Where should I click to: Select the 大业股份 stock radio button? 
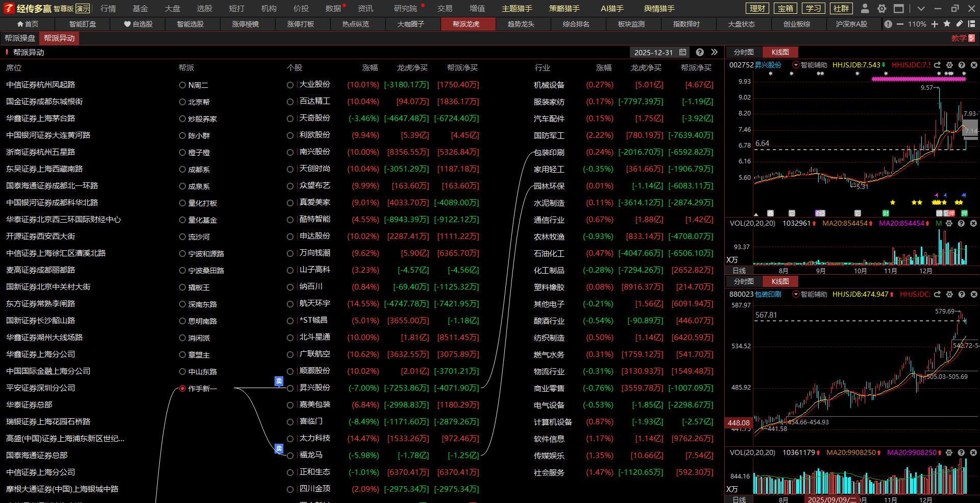(290, 85)
